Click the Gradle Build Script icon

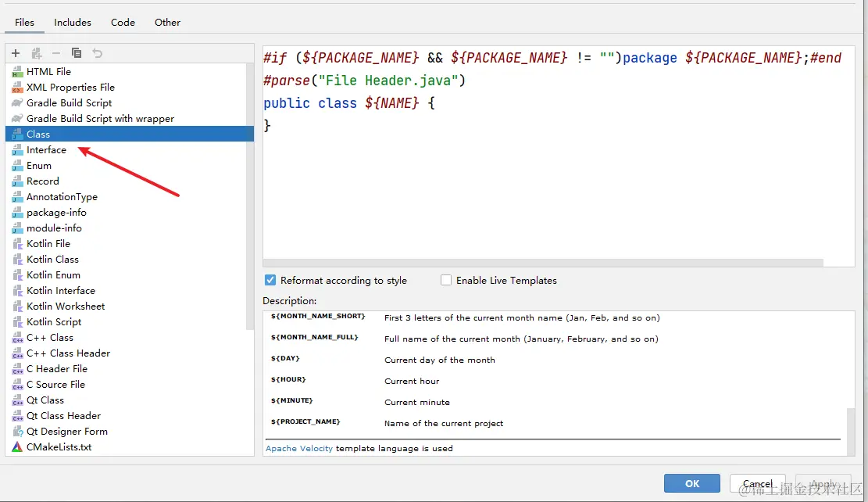click(x=17, y=102)
